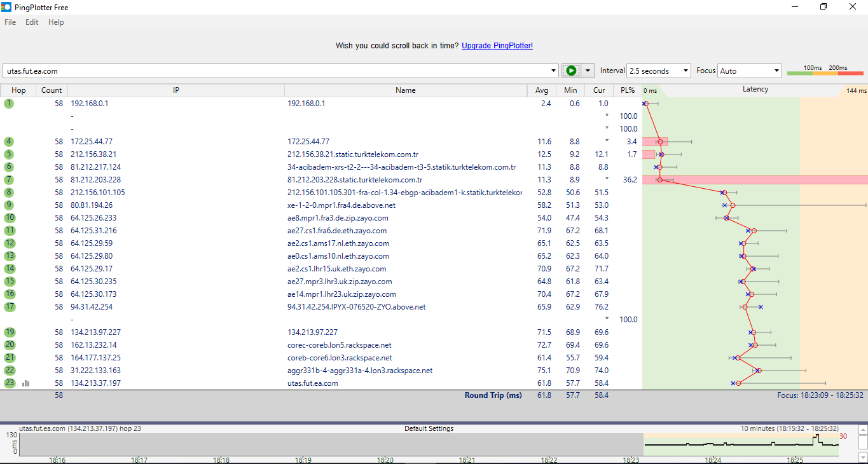Click IP 134.213.97.227 in hop 19
This screenshot has width=868, height=464.
[x=95, y=332]
